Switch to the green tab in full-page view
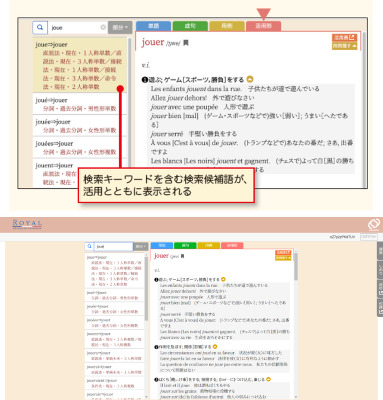This screenshot has width=383, height=400. (185, 245)
